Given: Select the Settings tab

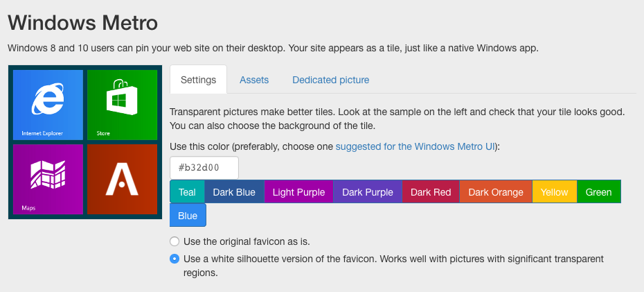Looking at the screenshot, I should point(198,80).
